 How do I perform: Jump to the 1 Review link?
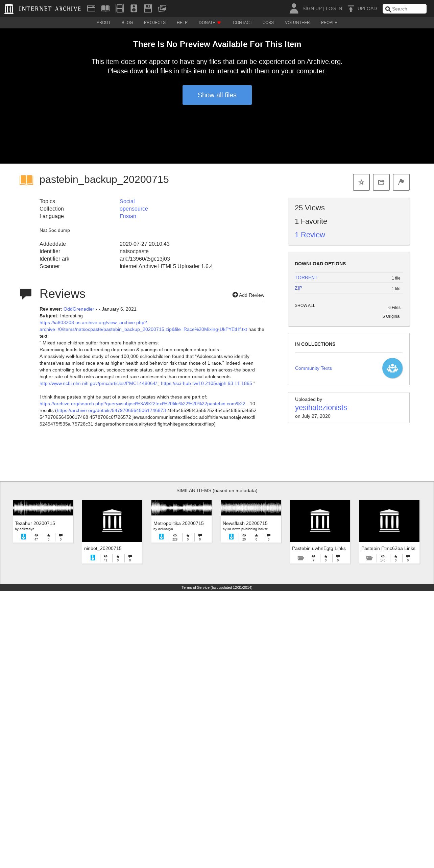click(310, 235)
